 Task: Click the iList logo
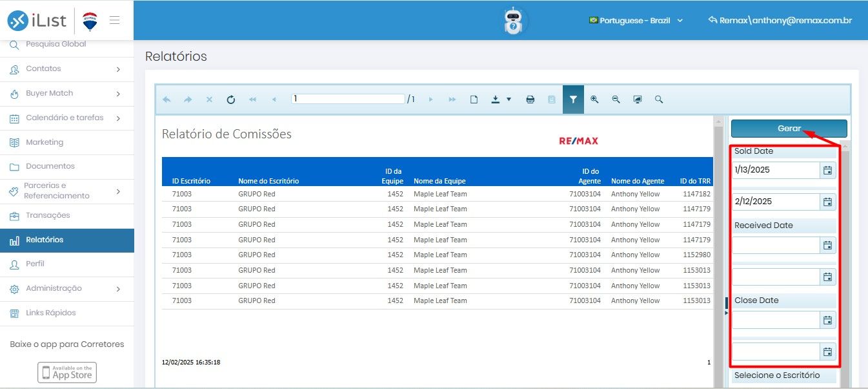coord(37,21)
